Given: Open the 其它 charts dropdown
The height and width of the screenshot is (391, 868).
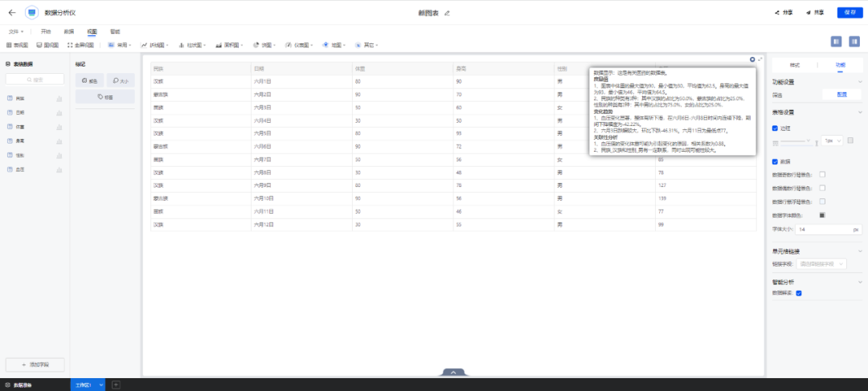Looking at the screenshot, I should point(366,45).
